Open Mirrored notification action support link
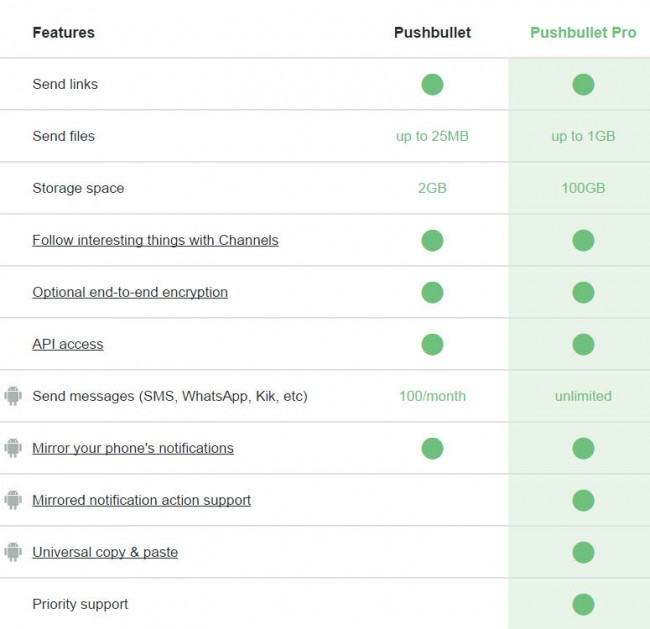The width and height of the screenshot is (650, 629). [x=142, y=500]
